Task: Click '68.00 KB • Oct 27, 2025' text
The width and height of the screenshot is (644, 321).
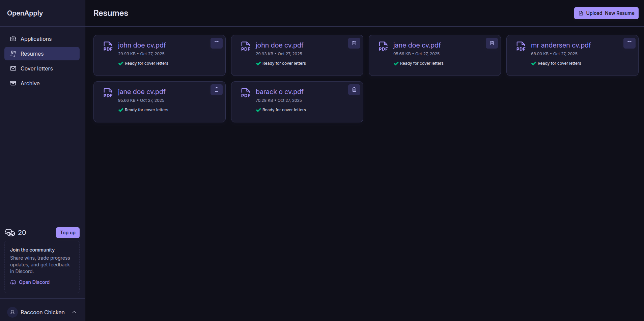Action: [x=554, y=54]
